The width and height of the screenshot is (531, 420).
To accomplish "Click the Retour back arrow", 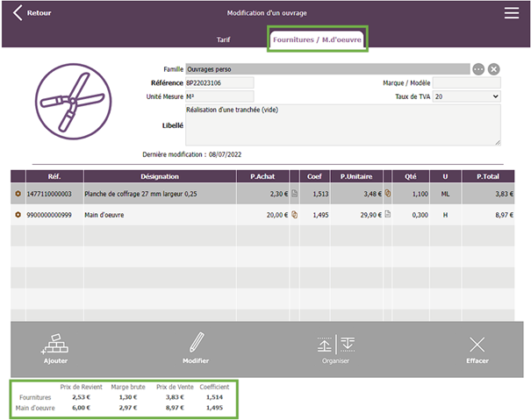I will pos(18,13).
